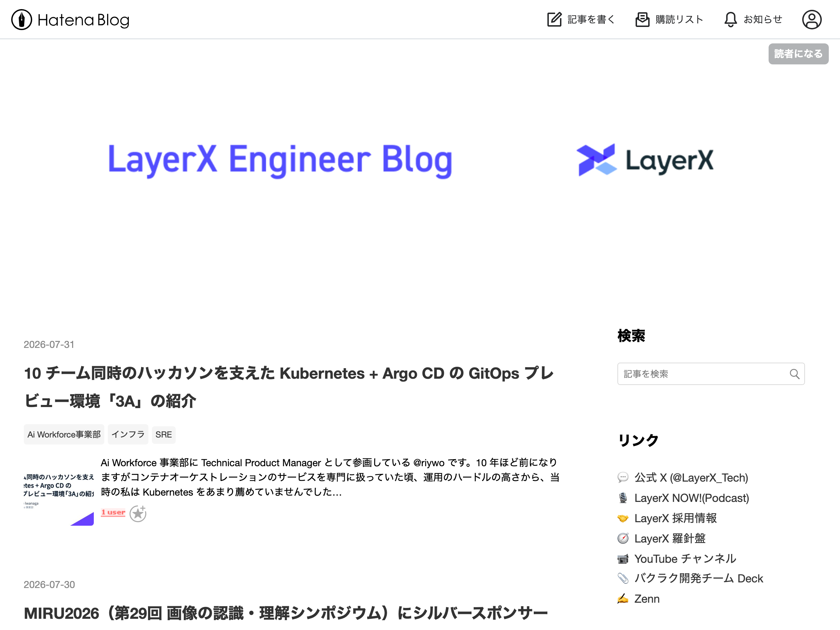Focus the 記事を検索 search field
This screenshot has height=630, width=840.
coord(711,374)
